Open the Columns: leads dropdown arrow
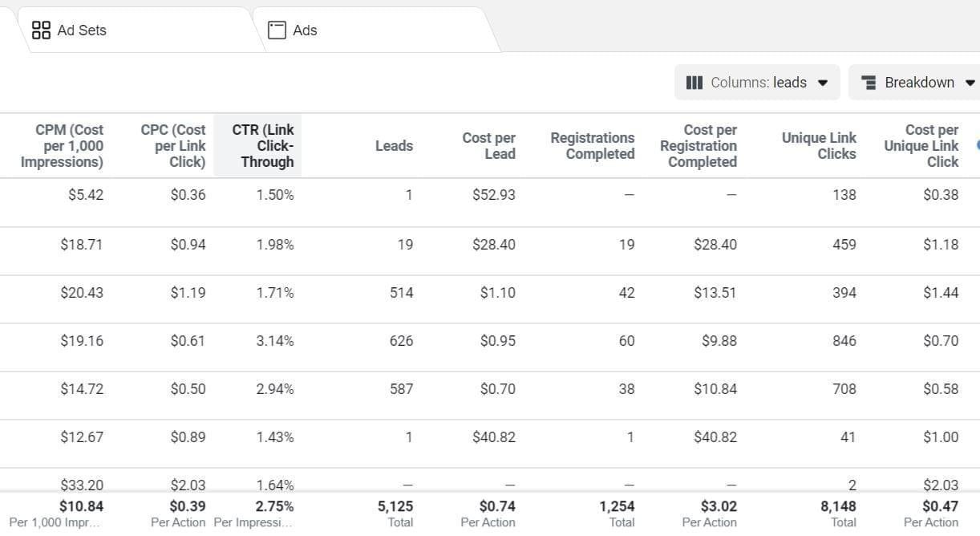This screenshot has width=980, height=536. pyautogui.click(x=822, y=83)
